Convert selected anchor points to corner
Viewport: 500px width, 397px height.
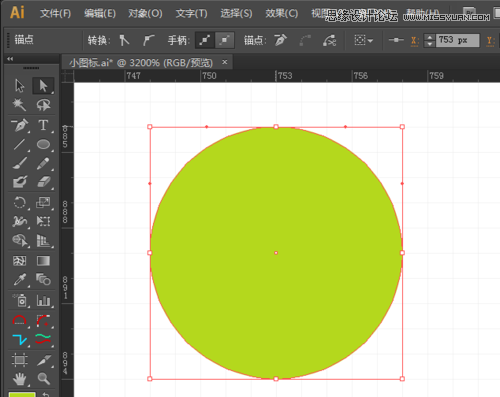(124, 40)
